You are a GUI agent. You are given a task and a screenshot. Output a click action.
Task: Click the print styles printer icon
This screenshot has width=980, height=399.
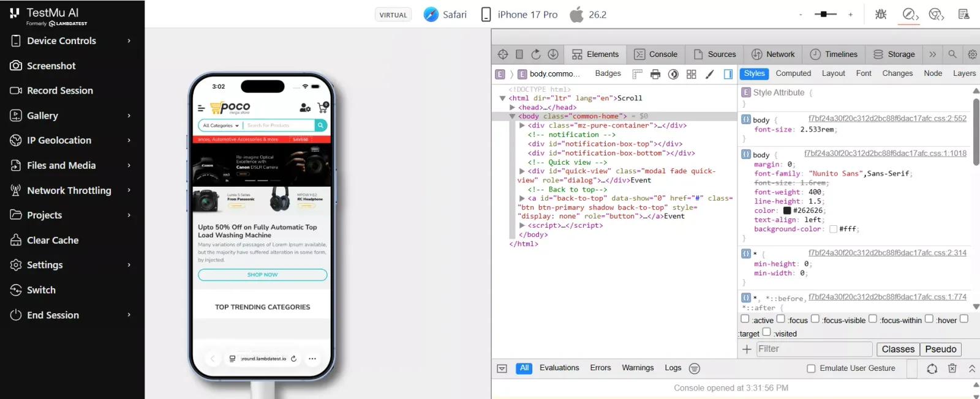click(655, 74)
